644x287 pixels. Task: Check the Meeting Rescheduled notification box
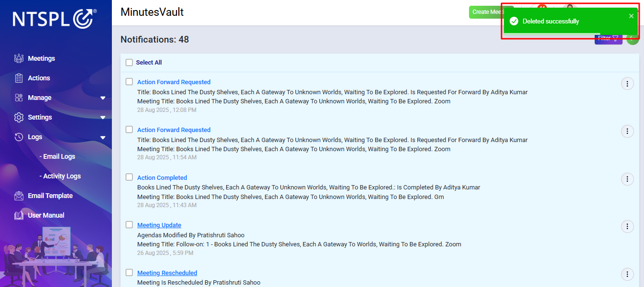coord(129,273)
